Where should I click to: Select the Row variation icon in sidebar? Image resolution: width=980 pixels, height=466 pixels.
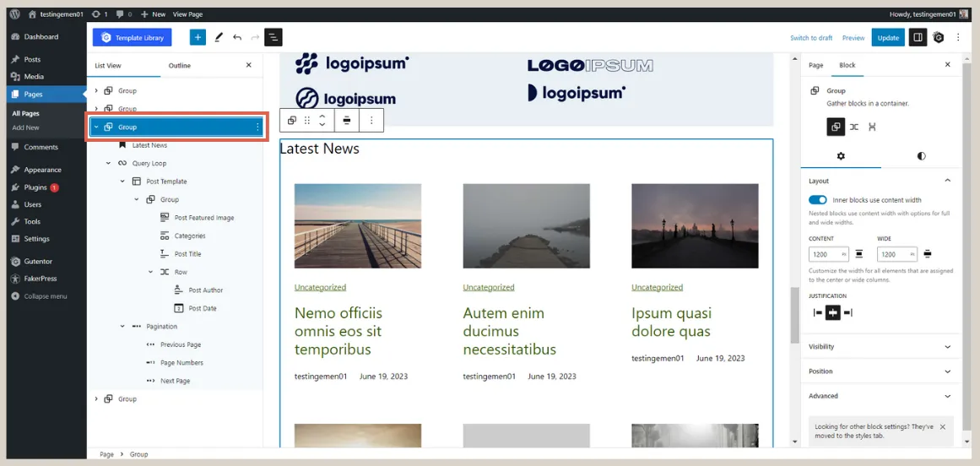point(853,127)
